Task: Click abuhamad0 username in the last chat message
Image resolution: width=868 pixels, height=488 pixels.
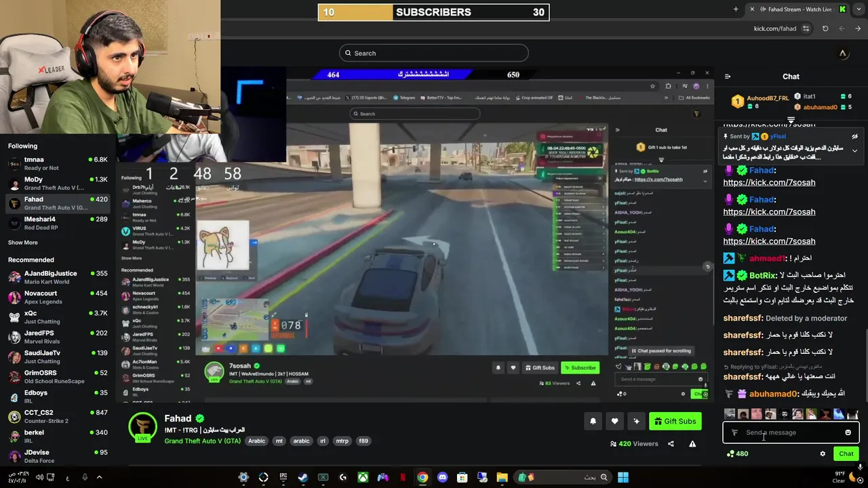Action: pyautogui.click(x=774, y=394)
